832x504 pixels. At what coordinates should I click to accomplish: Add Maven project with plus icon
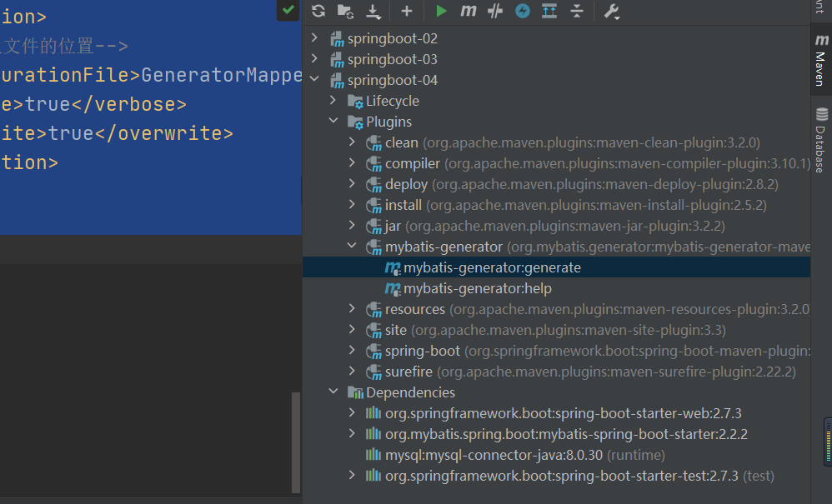(x=407, y=11)
